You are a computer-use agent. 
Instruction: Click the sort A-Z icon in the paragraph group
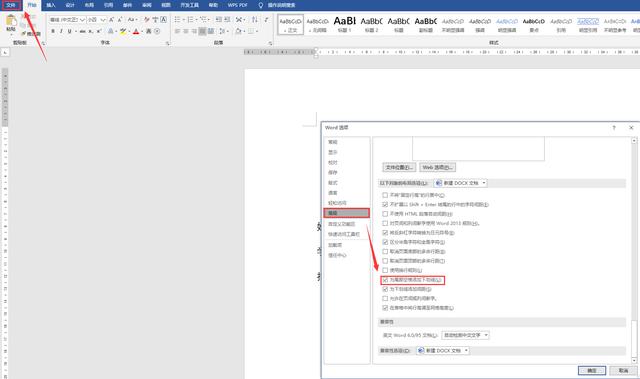[255, 20]
